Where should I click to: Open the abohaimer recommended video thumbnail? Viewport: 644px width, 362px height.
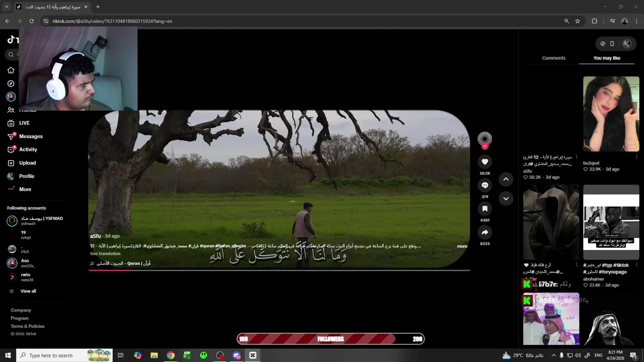click(611, 222)
